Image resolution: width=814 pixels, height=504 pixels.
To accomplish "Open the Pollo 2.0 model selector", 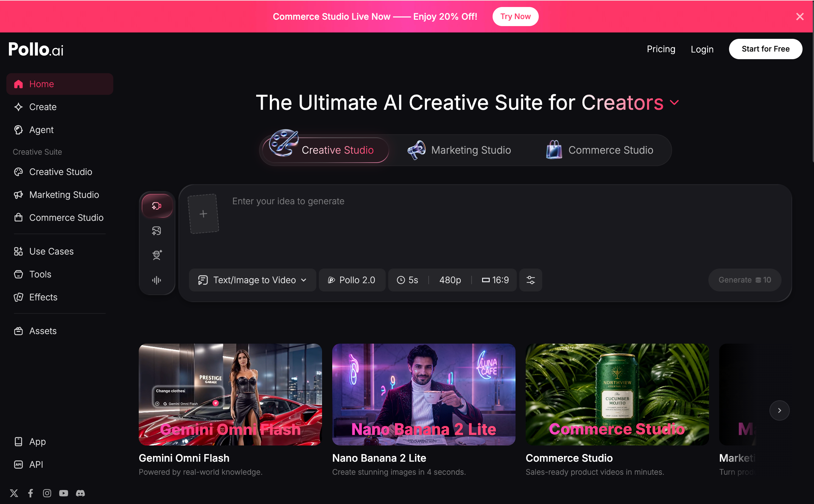I will pos(352,280).
